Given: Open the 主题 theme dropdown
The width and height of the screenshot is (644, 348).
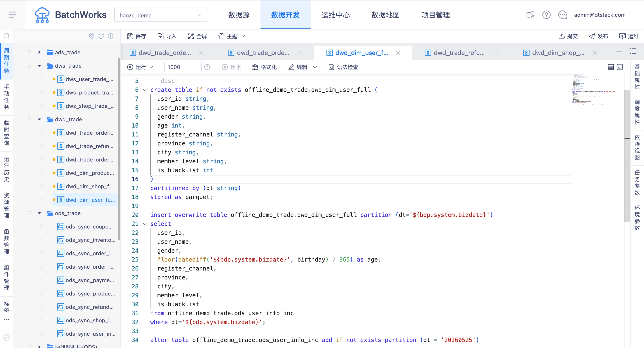Looking at the screenshot, I should (232, 36).
